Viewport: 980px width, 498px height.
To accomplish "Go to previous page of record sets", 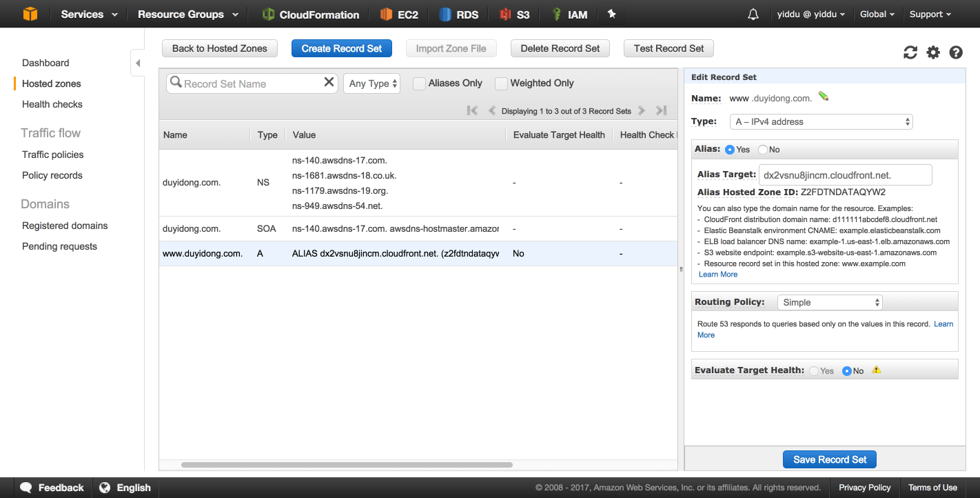I will pyautogui.click(x=492, y=110).
